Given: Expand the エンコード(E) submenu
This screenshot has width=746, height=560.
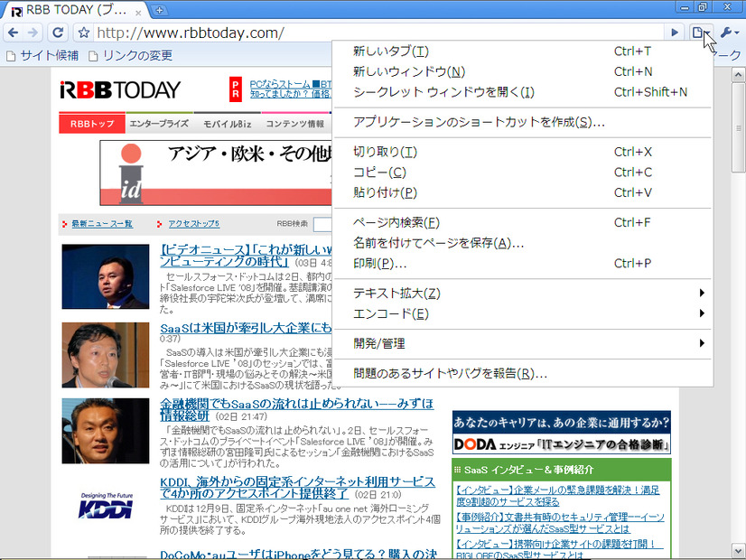Looking at the screenshot, I should (522, 313).
